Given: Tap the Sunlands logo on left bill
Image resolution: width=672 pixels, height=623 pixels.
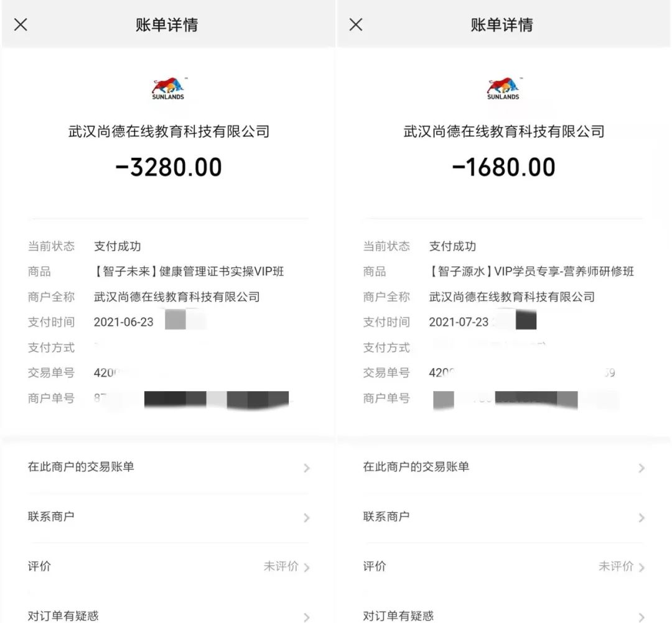Looking at the screenshot, I should pos(168,89).
